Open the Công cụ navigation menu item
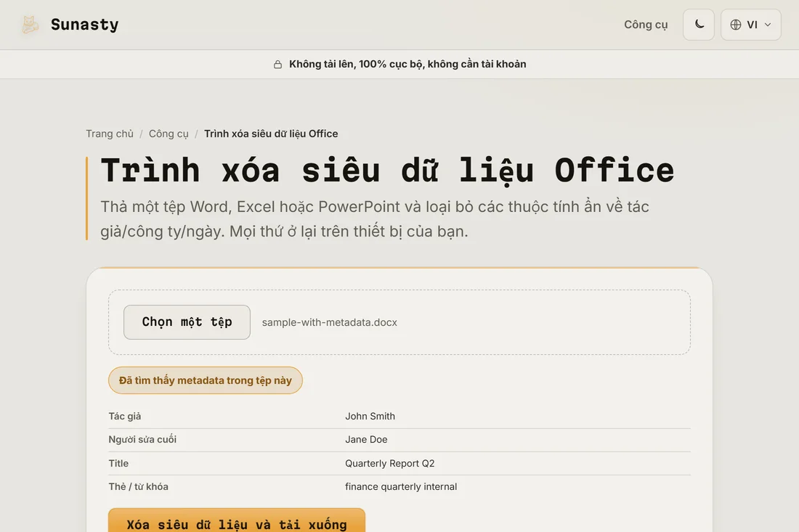The width and height of the screenshot is (799, 532). 646,25
